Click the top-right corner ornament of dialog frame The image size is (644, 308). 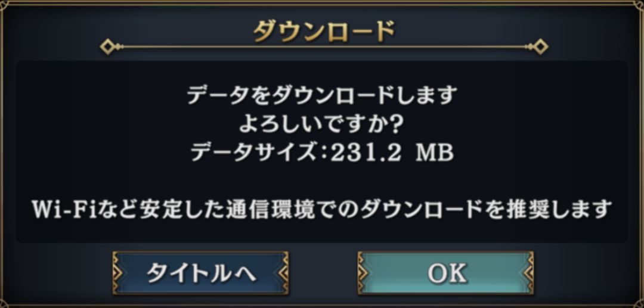[x=638, y=5]
